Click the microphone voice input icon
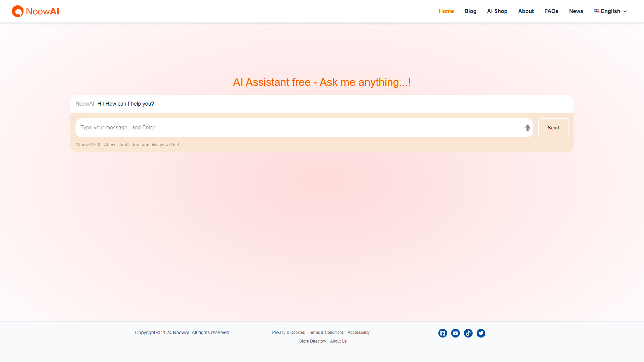The image size is (644, 362). (x=528, y=128)
